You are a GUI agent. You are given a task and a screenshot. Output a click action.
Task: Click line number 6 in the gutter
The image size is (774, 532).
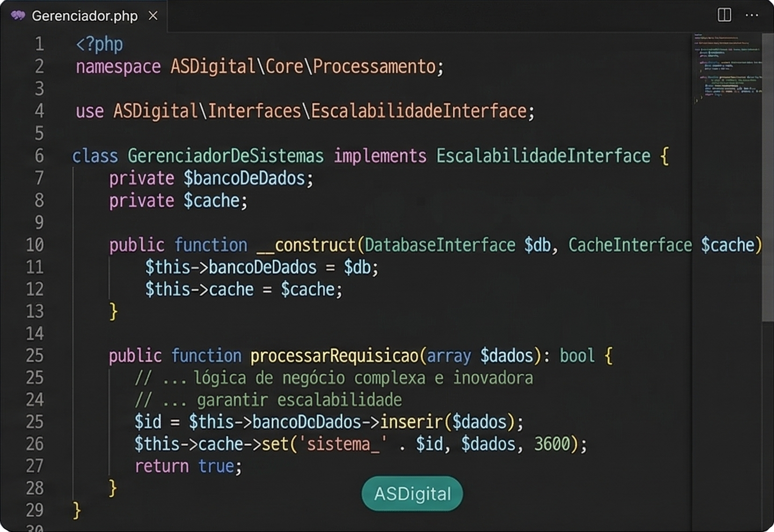point(39,156)
